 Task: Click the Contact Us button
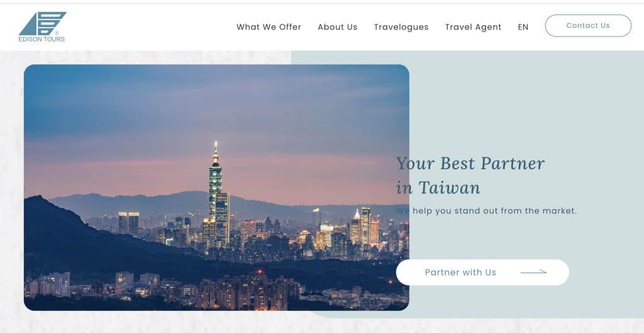tap(588, 25)
